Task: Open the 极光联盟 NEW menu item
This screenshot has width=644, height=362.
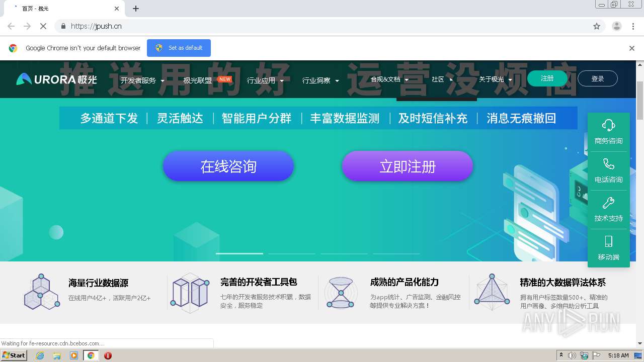Action: pos(207,80)
